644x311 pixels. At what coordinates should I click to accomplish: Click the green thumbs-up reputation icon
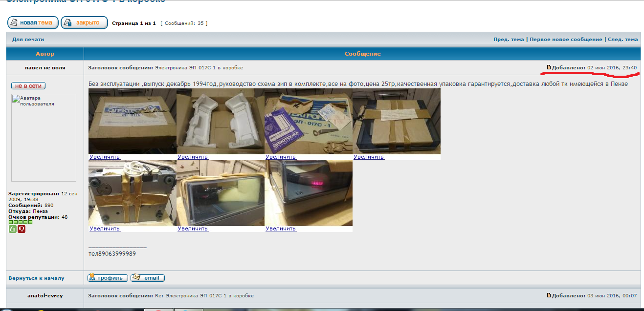tap(13, 229)
